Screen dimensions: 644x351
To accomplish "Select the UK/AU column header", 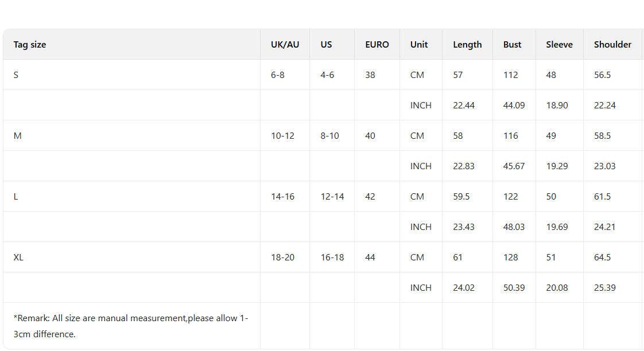I will pyautogui.click(x=285, y=45).
